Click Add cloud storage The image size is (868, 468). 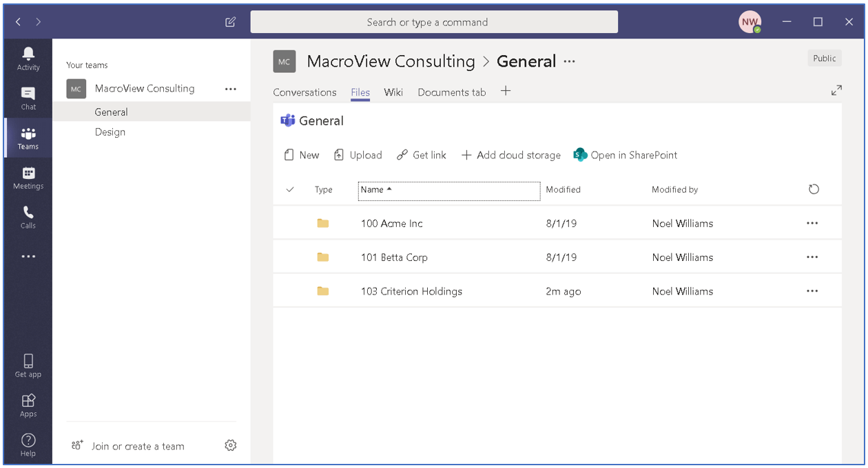(510, 155)
